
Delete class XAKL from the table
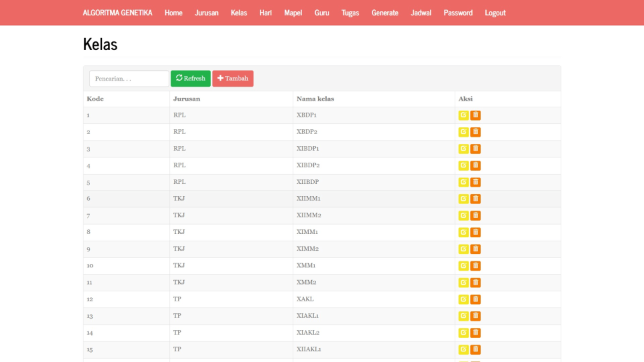475,299
